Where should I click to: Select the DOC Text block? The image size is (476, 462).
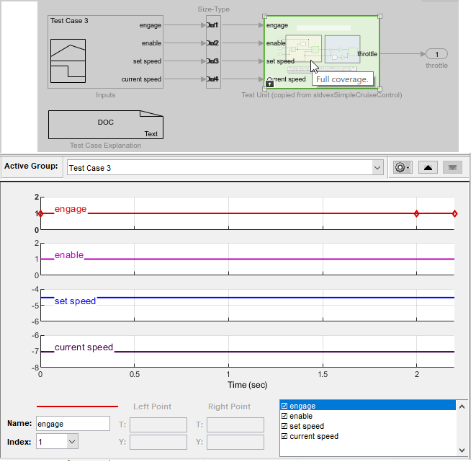tap(107, 125)
